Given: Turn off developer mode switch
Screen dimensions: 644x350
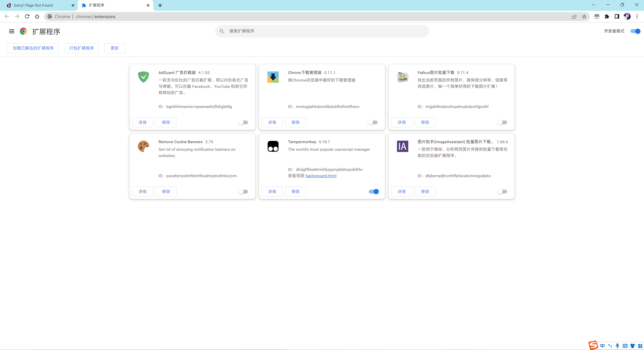Looking at the screenshot, I should click(x=635, y=31).
